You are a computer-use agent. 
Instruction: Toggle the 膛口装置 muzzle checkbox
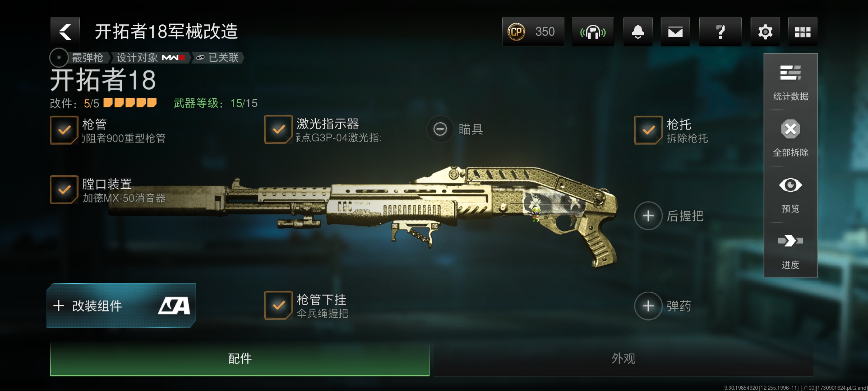click(x=64, y=190)
